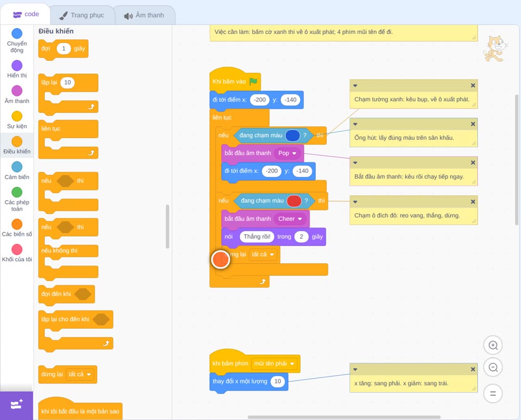Screen dimensions: 521x420
Task: Close the Chạm ô đích đỏ comment
Action: click(473, 202)
